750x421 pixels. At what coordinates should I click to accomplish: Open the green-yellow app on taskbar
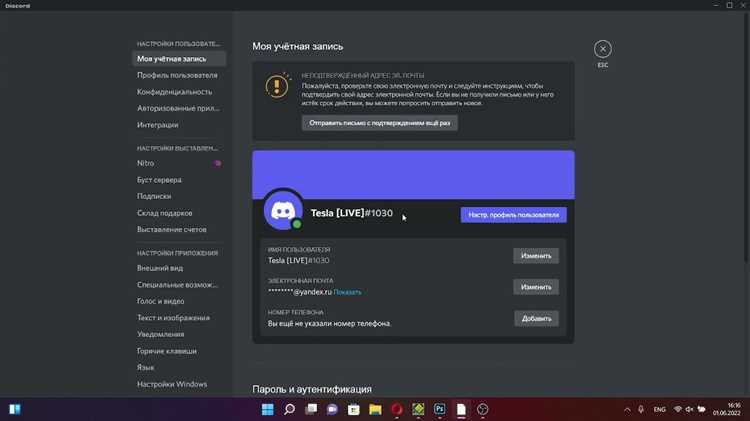(418, 409)
